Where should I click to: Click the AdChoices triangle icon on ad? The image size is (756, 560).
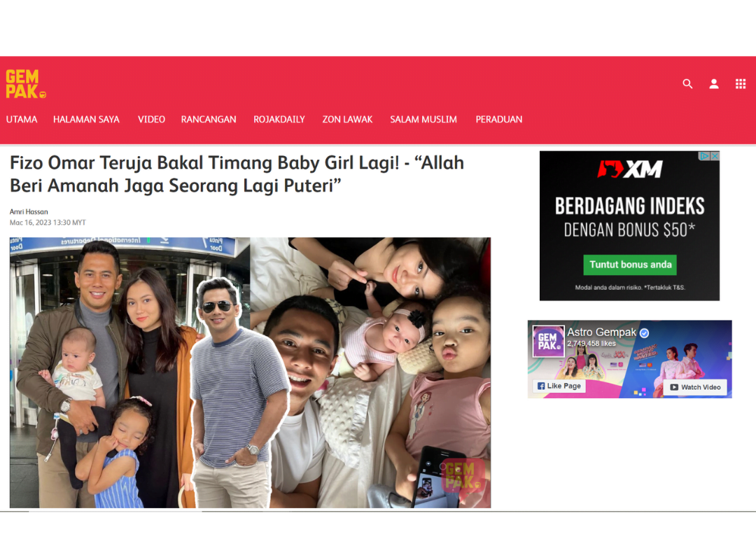pyautogui.click(x=704, y=156)
